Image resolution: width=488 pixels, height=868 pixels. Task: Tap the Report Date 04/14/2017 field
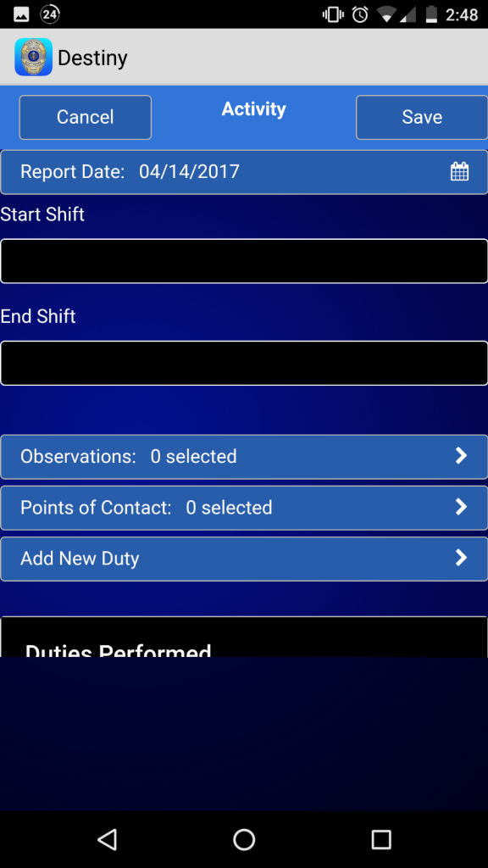(x=244, y=172)
